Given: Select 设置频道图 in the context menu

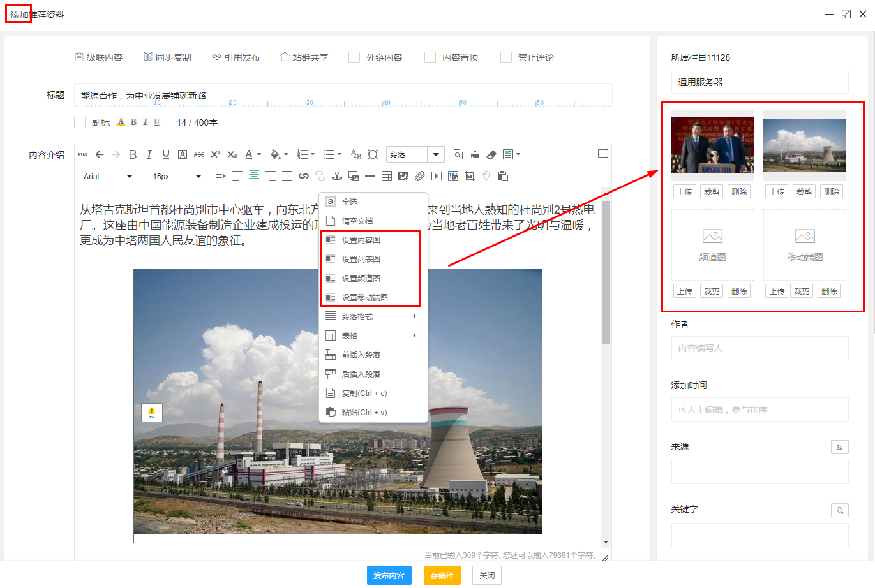Looking at the screenshot, I should 373,278.
